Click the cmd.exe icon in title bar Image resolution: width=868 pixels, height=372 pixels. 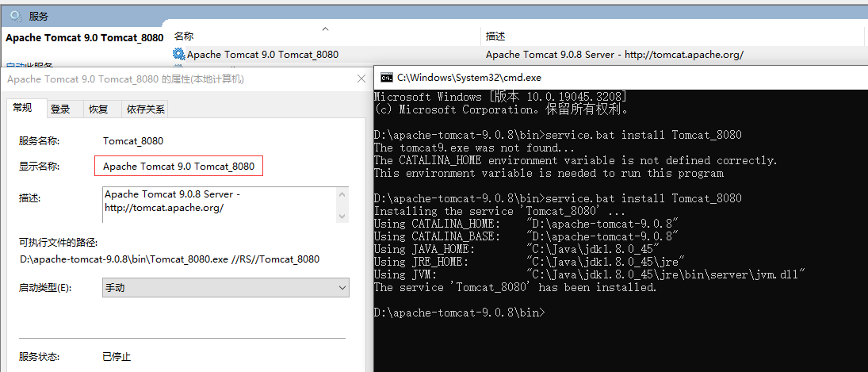[387, 78]
